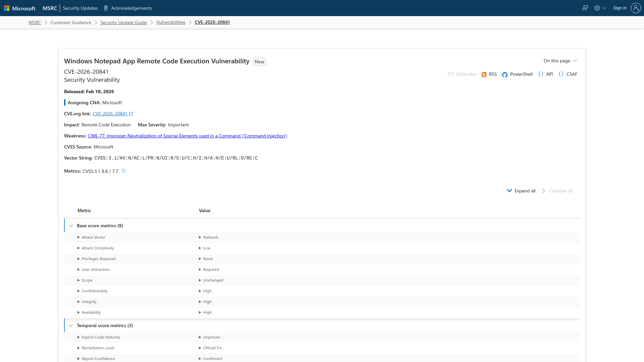
Task: Click Sign in at the top right
Action: (x=620, y=8)
